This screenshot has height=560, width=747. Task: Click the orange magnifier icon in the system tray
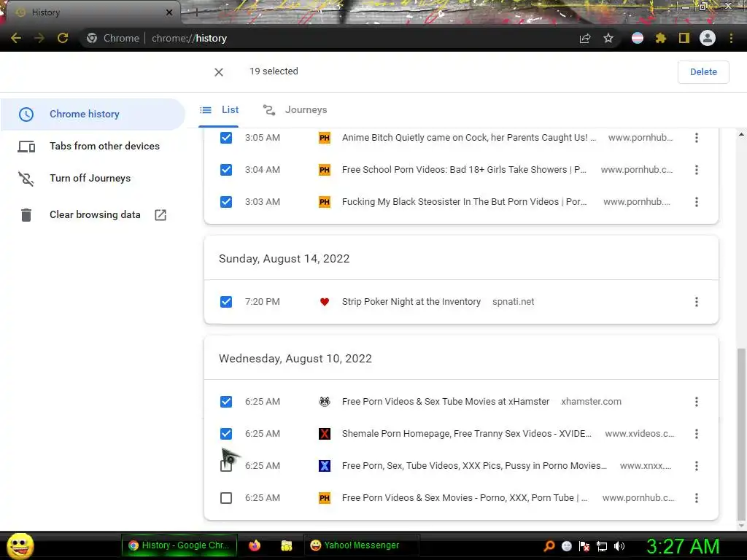pos(549,546)
